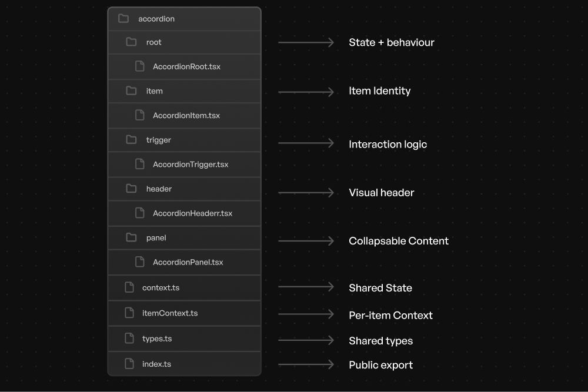Viewport: 588px width, 392px height.
Task: Click the file icon next to AccordionRoot.tsx
Action: pyautogui.click(x=140, y=66)
